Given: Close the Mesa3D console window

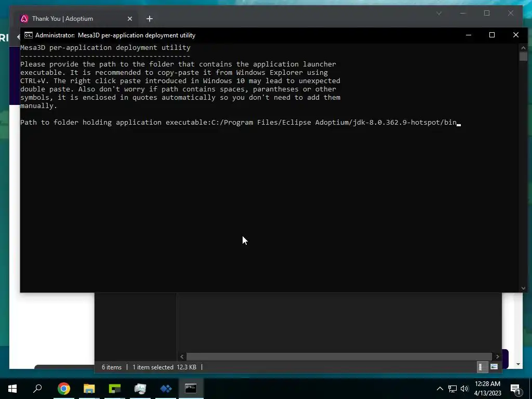Looking at the screenshot, I should click(x=516, y=35).
